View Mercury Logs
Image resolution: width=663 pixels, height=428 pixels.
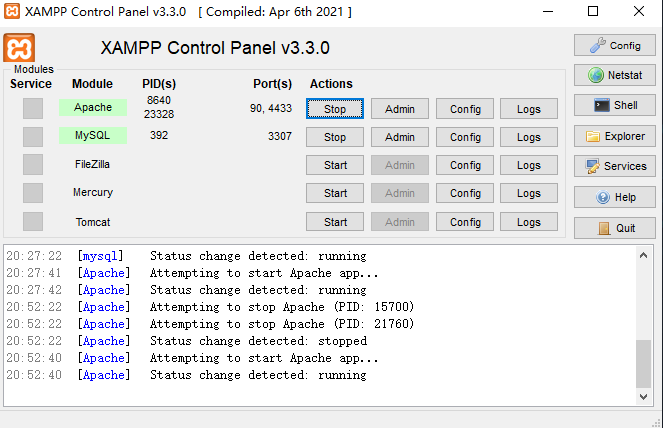(x=529, y=193)
